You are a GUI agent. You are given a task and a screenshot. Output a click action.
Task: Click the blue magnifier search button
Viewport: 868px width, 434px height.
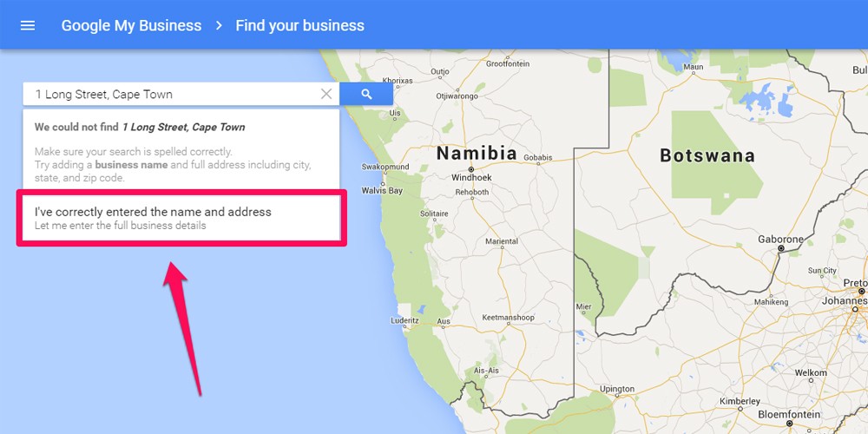(x=366, y=94)
